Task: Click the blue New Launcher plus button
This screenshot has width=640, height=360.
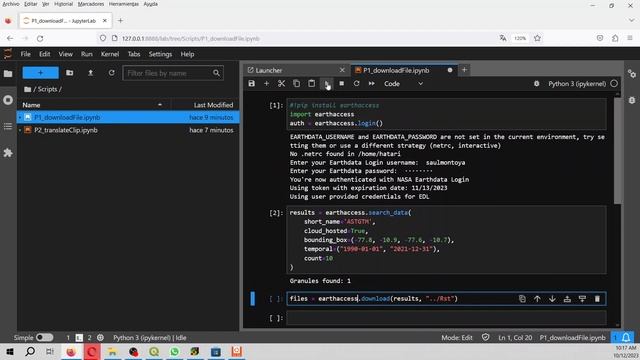Action: click(x=40, y=73)
